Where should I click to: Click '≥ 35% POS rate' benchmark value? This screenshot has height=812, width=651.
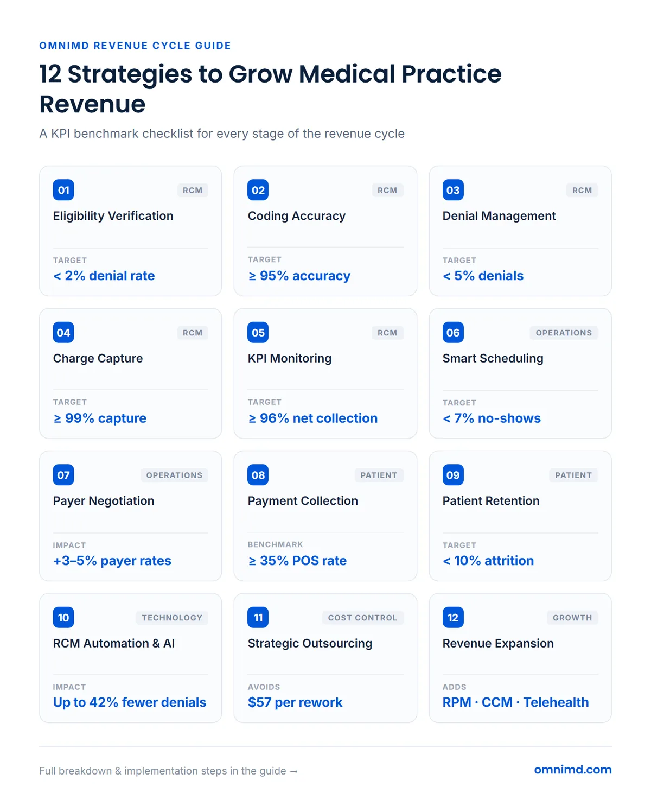(x=297, y=561)
